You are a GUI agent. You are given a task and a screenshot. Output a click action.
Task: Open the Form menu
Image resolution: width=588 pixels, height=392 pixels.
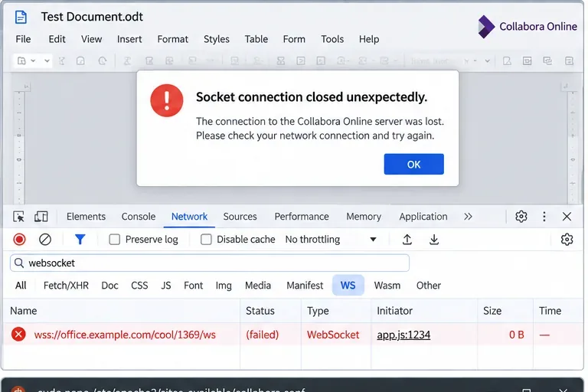[294, 39]
